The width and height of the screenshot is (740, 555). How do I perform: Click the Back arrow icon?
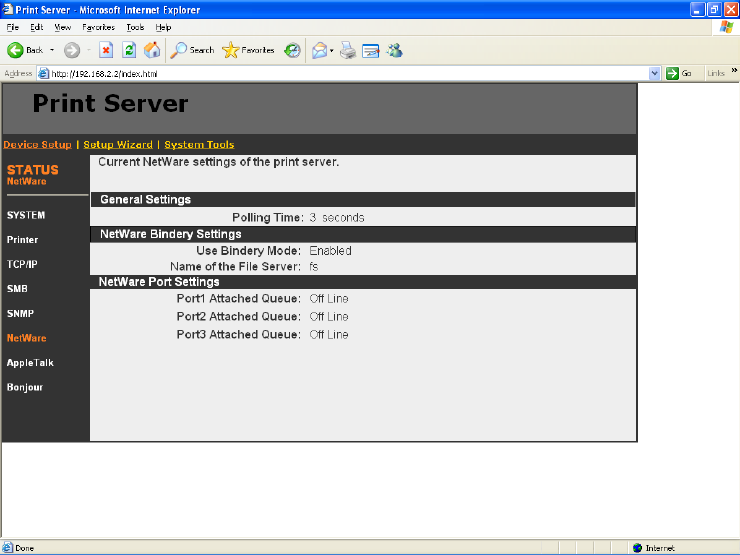(15, 50)
